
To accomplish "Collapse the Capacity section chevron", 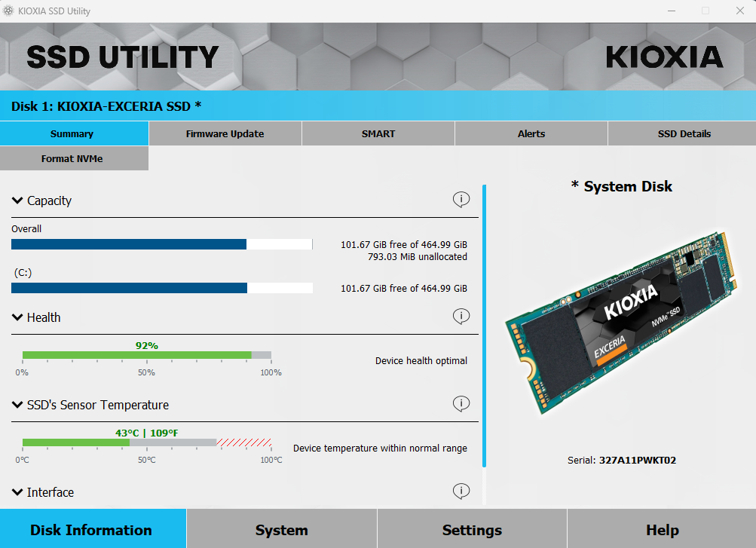I will (x=17, y=200).
